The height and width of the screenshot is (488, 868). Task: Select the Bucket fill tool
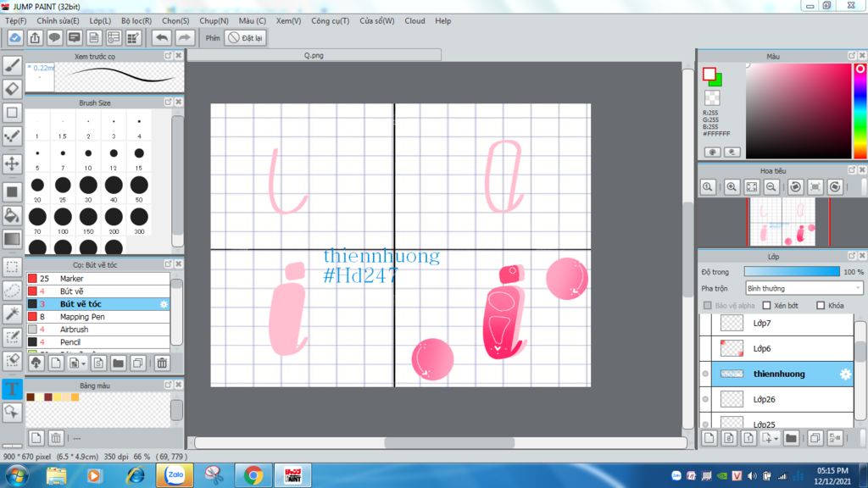[12, 215]
